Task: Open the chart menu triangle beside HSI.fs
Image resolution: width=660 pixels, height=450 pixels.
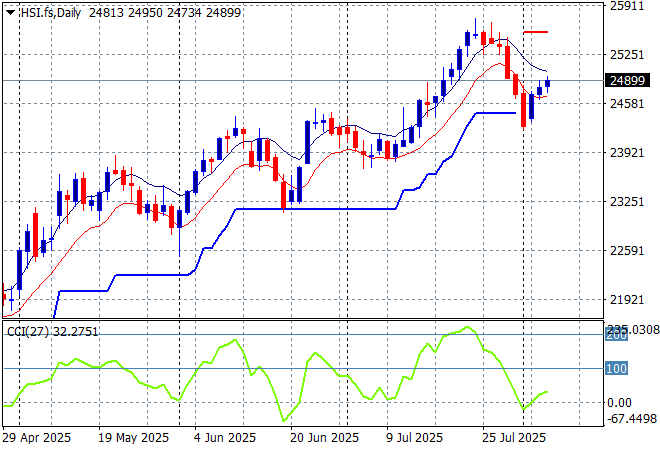Action: 11,13
